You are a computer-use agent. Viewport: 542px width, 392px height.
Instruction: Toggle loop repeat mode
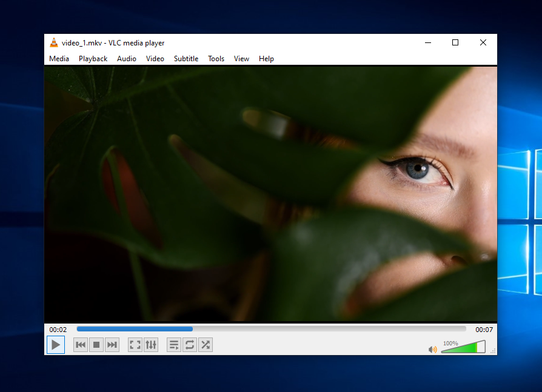pyautogui.click(x=190, y=345)
